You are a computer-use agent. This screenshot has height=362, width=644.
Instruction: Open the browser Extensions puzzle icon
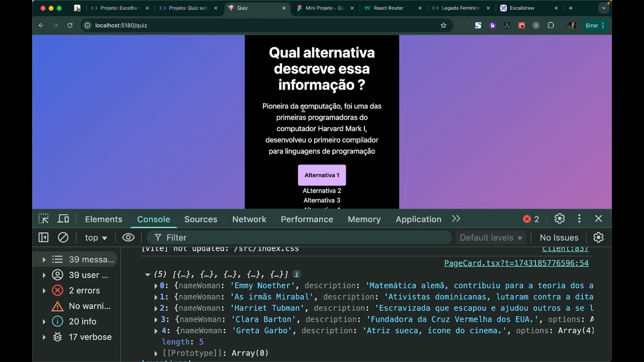click(x=551, y=25)
